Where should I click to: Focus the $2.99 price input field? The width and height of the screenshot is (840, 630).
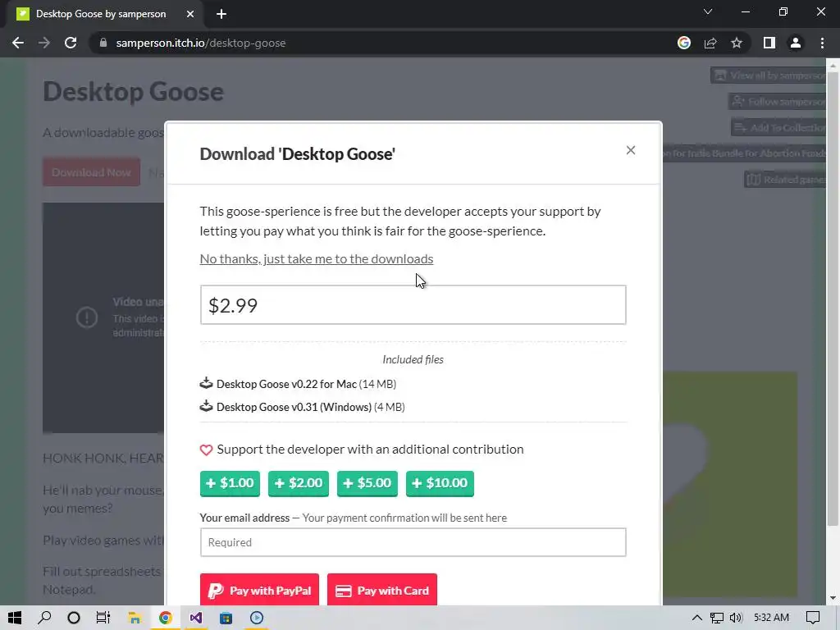tap(413, 305)
